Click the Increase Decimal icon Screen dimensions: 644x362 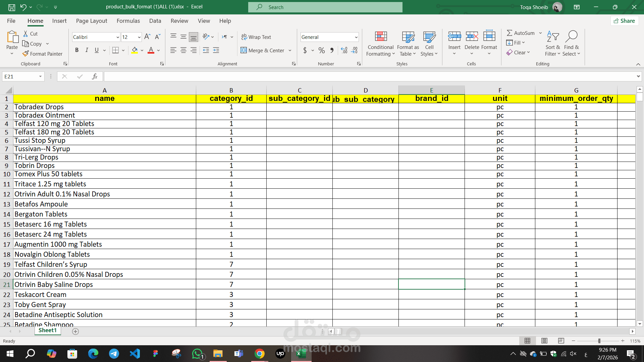344,50
